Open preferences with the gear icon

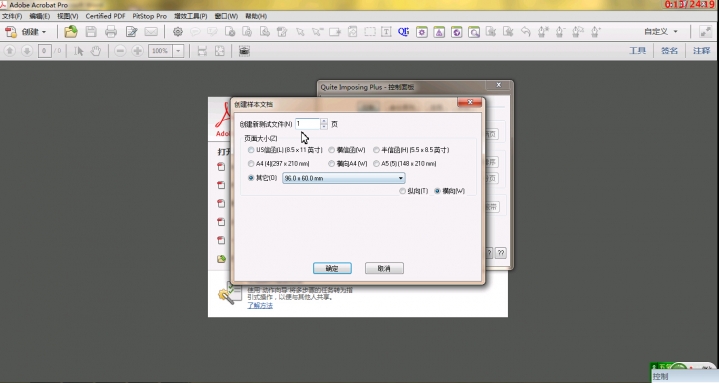(x=177, y=32)
